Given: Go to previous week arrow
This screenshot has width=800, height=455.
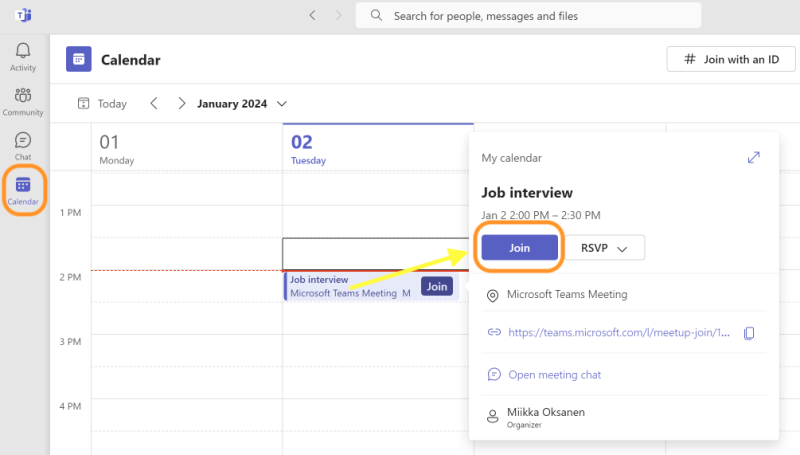Looking at the screenshot, I should [x=154, y=103].
